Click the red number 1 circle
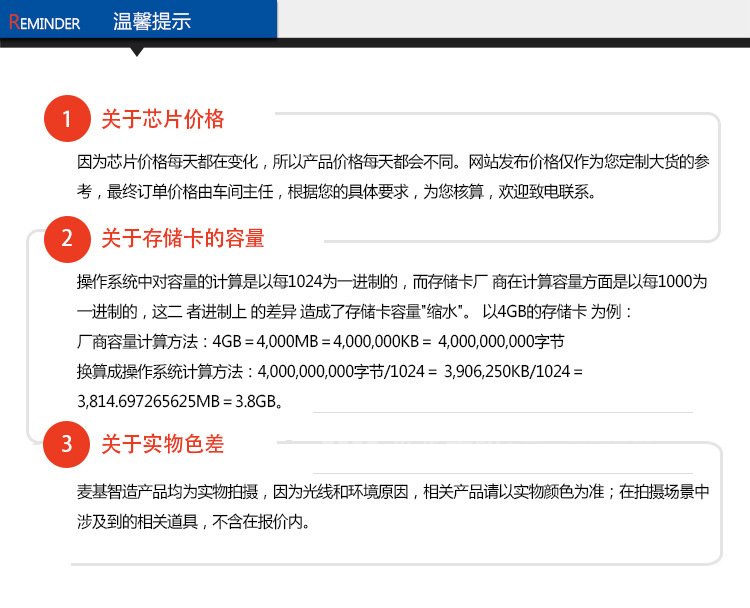The height and width of the screenshot is (608, 750). tap(67, 118)
